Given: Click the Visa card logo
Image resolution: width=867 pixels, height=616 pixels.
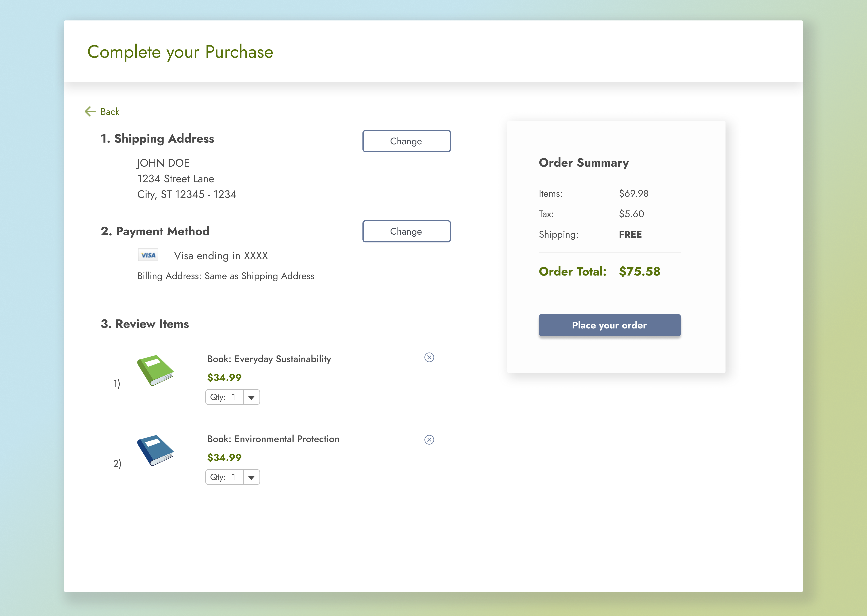Looking at the screenshot, I should [148, 255].
